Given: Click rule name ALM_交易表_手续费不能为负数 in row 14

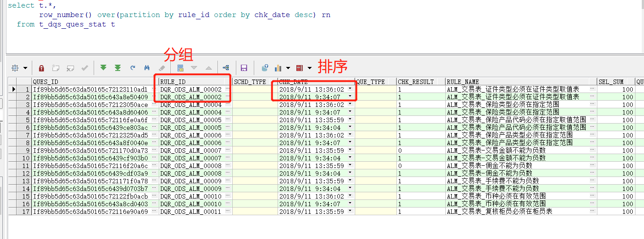Looking at the screenshot, I should tap(492, 189).
